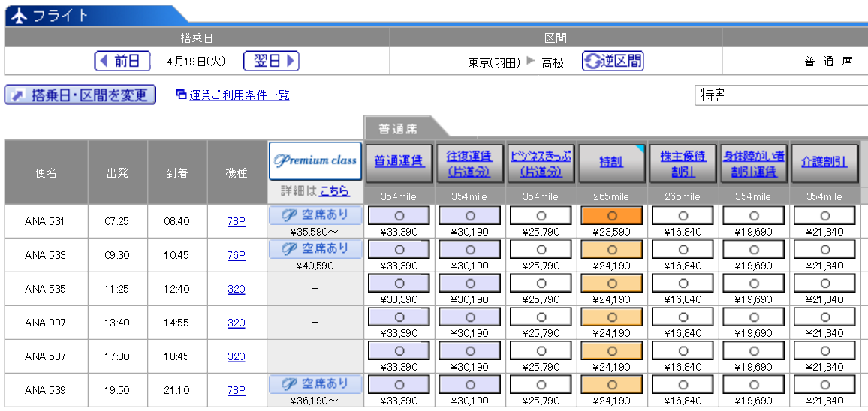Select ビジネスきっぷ ¥25,790 for ANA 535
Image resolution: width=868 pixels, height=411 pixels.
point(541,283)
